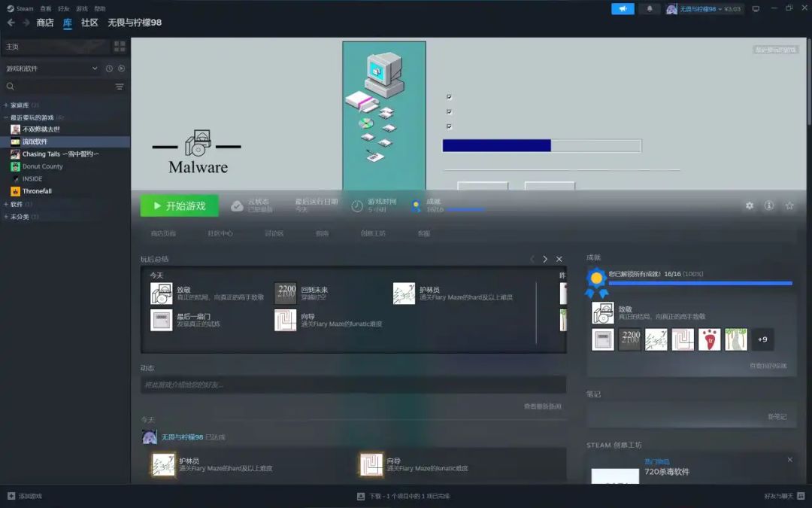Open game settings gear icon

coord(750,205)
